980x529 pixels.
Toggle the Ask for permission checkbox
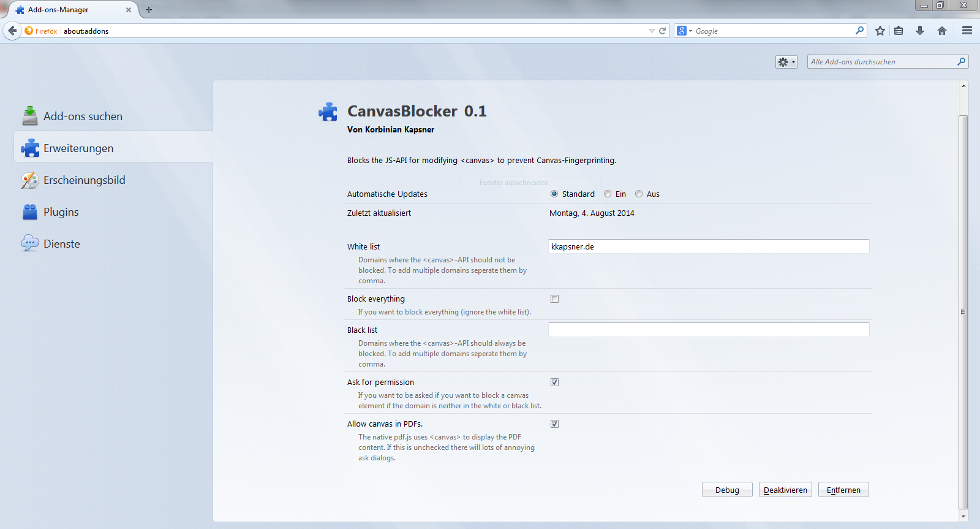coord(555,382)
